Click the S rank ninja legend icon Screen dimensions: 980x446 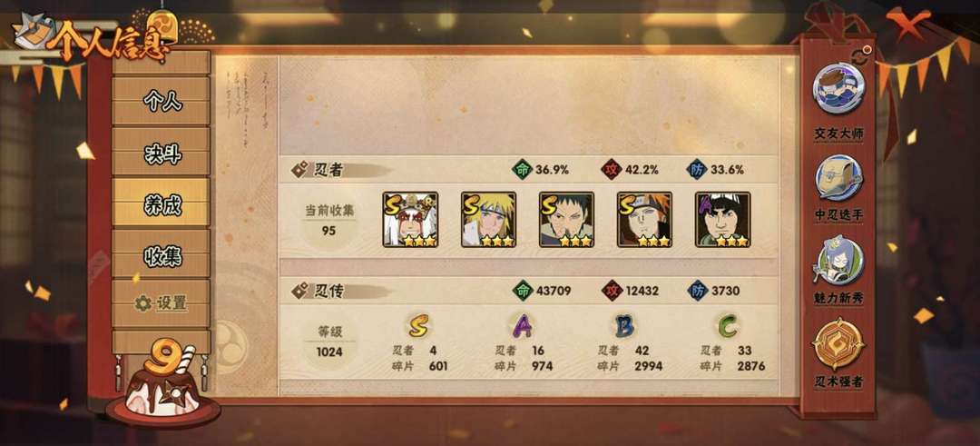click(418, 325)
